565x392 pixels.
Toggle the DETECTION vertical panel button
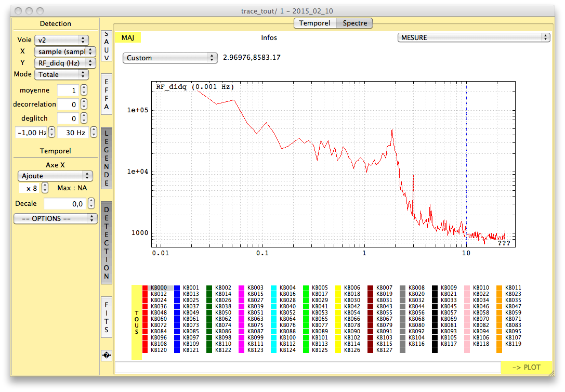(107, 243)
